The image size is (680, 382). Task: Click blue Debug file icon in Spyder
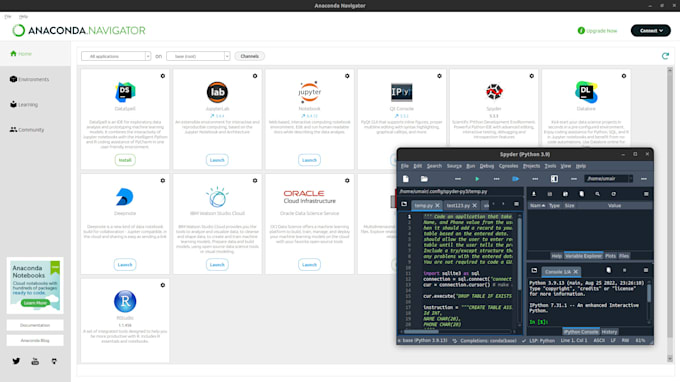click(x=515, y=179)
